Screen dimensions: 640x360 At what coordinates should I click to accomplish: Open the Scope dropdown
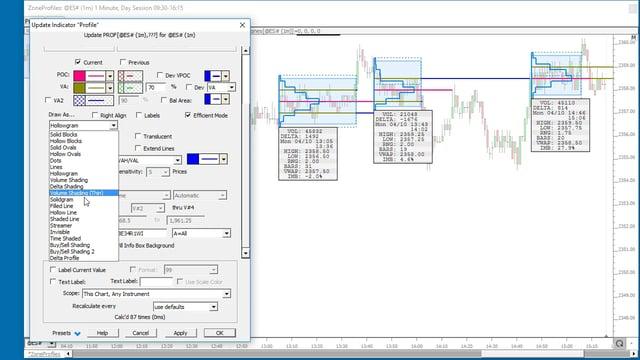(x=227, y=294)
